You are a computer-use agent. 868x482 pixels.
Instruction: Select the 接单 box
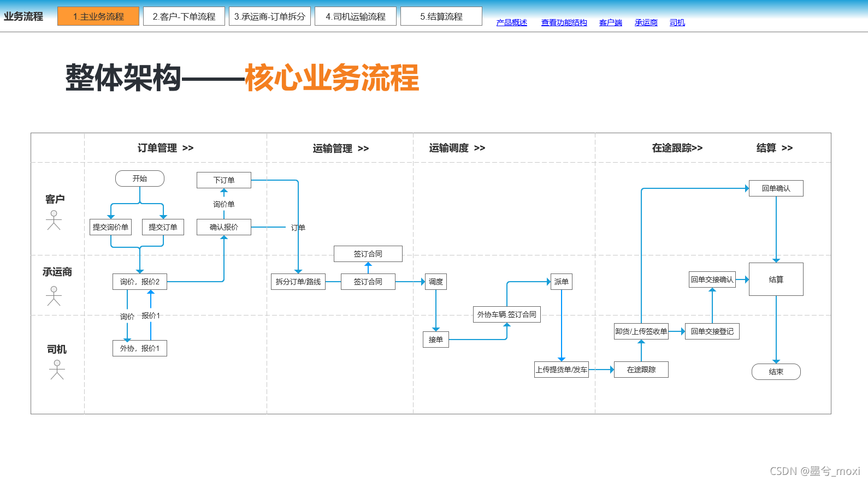coord(436,340)
